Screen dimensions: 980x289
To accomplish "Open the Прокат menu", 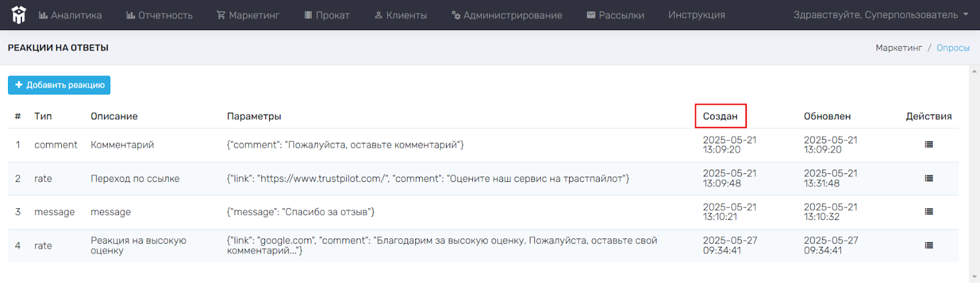I will (x=327, y=15).
